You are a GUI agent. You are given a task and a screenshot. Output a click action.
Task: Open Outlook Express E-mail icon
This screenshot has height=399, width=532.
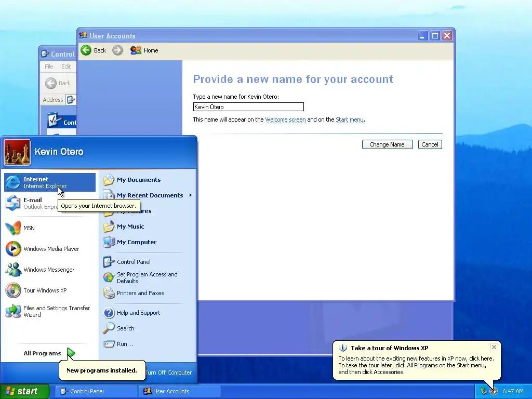(13, 203)
